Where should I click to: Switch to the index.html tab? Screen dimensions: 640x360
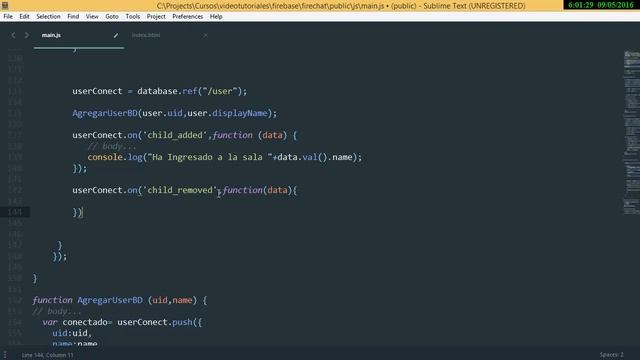(146, 35)
